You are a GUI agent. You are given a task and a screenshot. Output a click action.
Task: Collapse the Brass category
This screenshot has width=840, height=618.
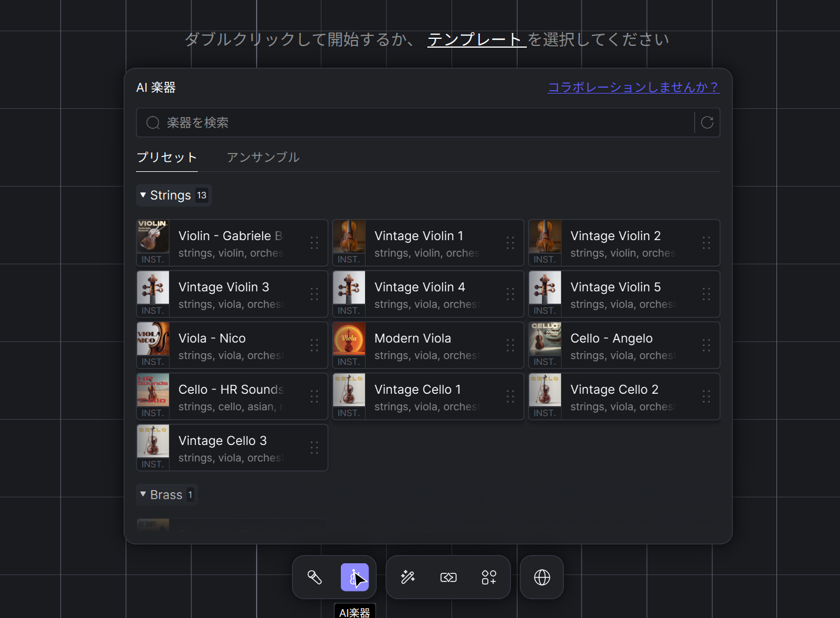[x=143, y=495]
